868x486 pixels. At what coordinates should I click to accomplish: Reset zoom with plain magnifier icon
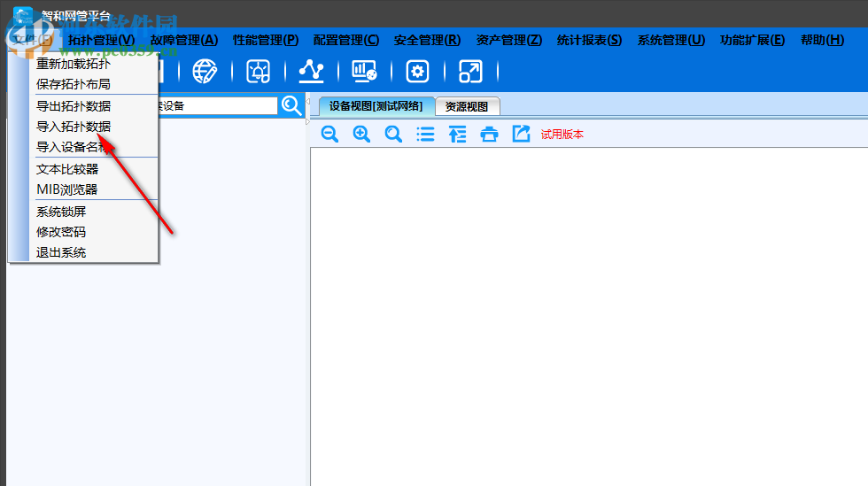click(x=393, y=134)
